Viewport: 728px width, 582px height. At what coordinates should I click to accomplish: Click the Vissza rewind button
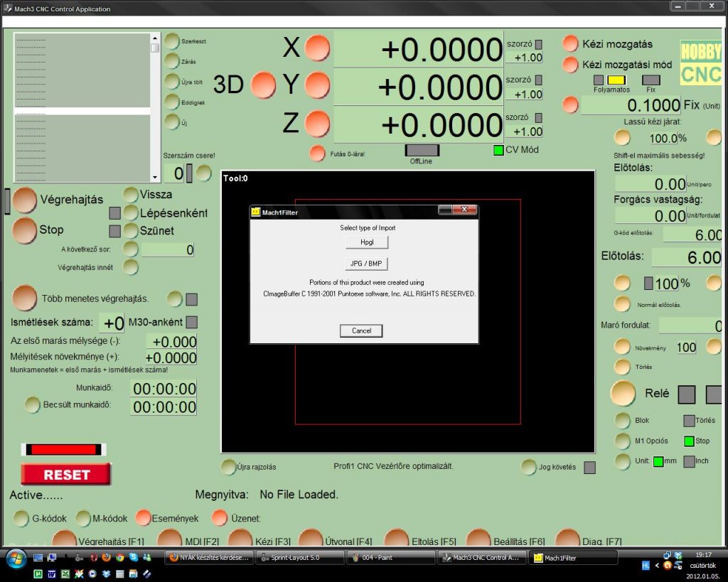tap(131, 195)
